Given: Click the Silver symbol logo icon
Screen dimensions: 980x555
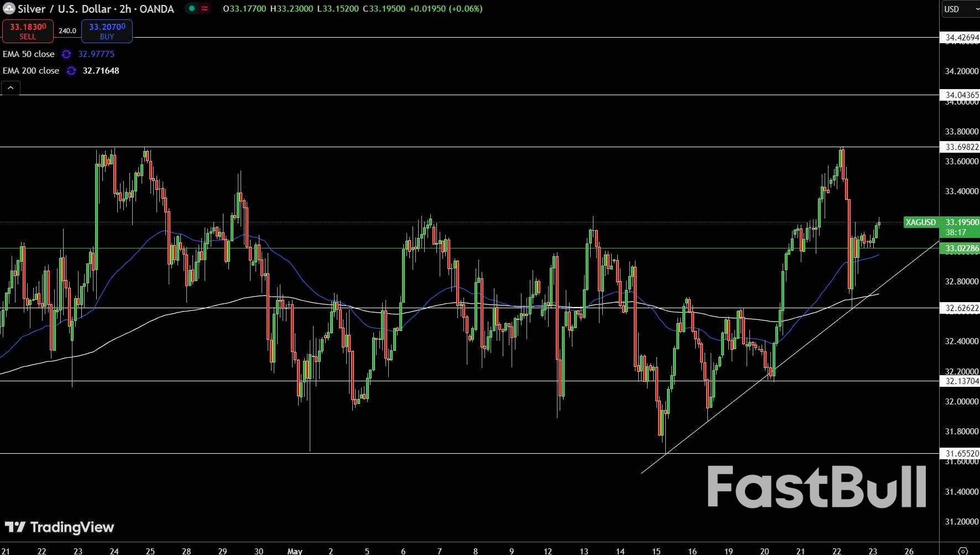Looking at the screenshot, I should point(9,8).
